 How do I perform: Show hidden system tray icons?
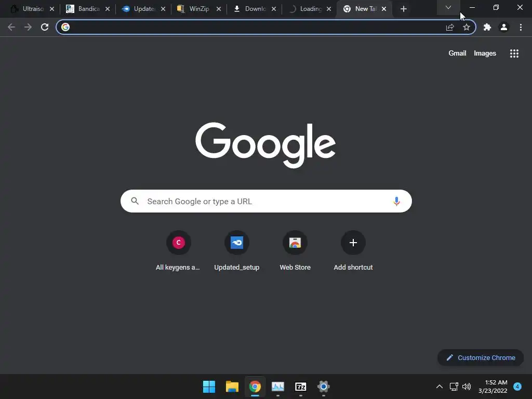(x=440, y=387)
